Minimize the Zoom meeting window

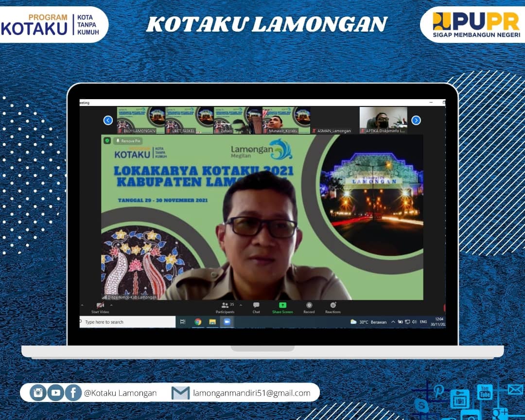click(431, 103)
